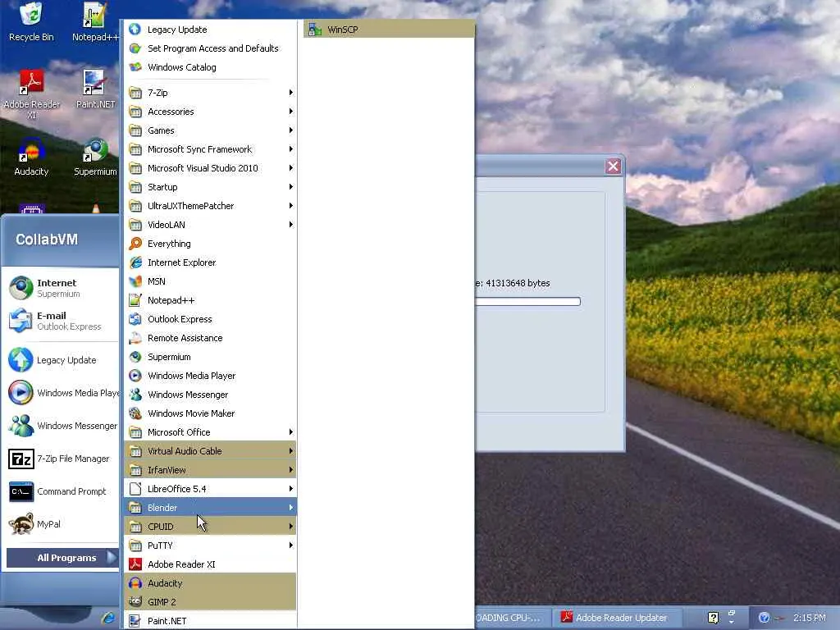Expand the 7-Zip folder submenu
Image resolution: width=840 pixels, height=630 pixels.
pyautogui.click(x=211, y=93)
